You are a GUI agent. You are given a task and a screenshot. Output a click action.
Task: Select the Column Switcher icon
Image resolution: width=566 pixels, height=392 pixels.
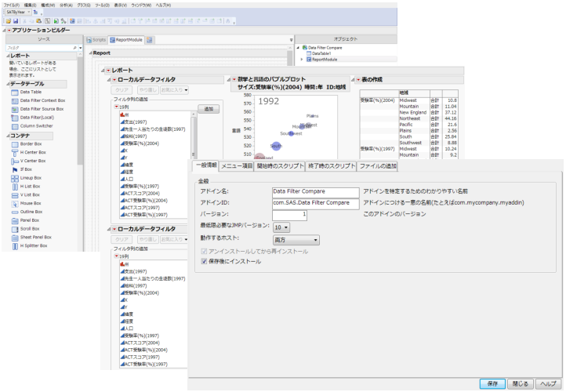(15, 126)
